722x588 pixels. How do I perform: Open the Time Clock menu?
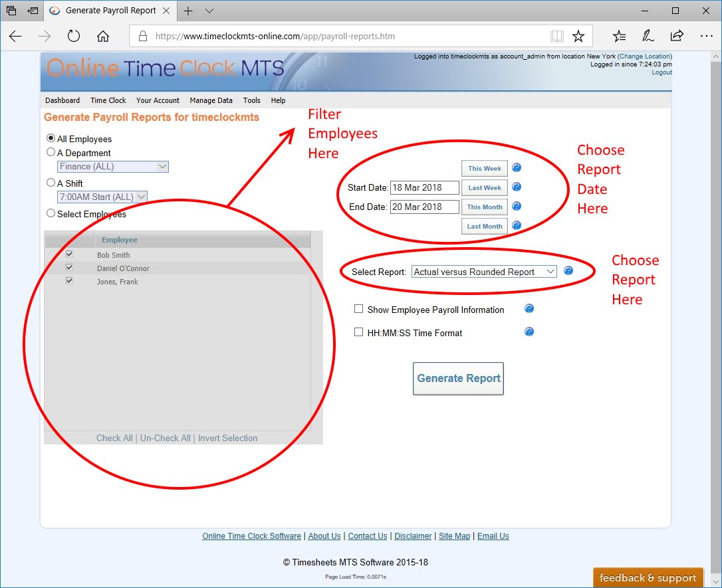pos(108,100)
